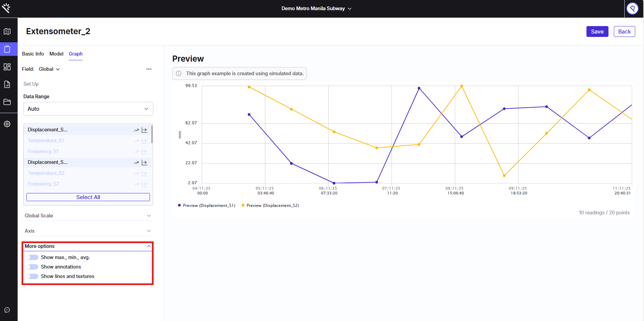Open the Data Range Auto dropdown
644x321 pixels.
88,109
